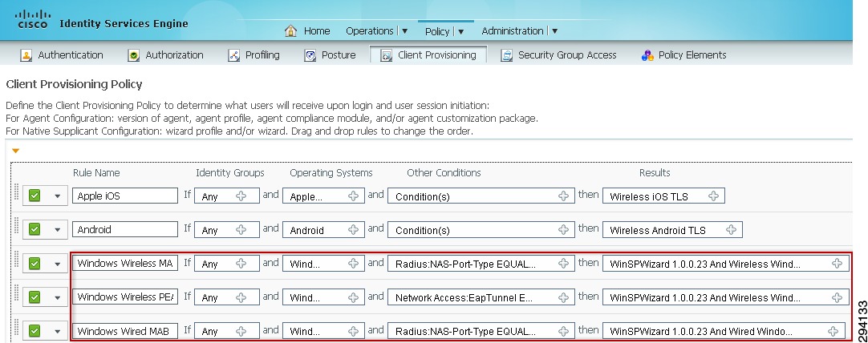This screenshot has height=343, width=868.
Task: Click plus icon in Wireless Android TLS result
Action: 732,229
